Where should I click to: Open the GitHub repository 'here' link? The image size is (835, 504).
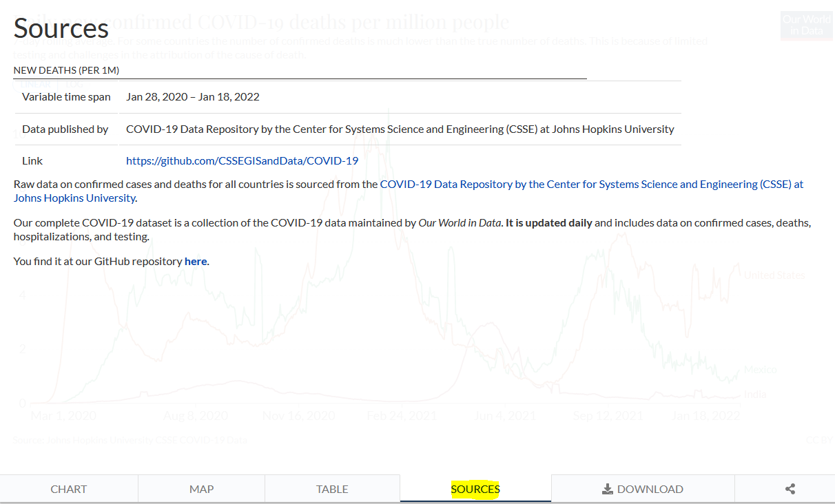(196, 261)
